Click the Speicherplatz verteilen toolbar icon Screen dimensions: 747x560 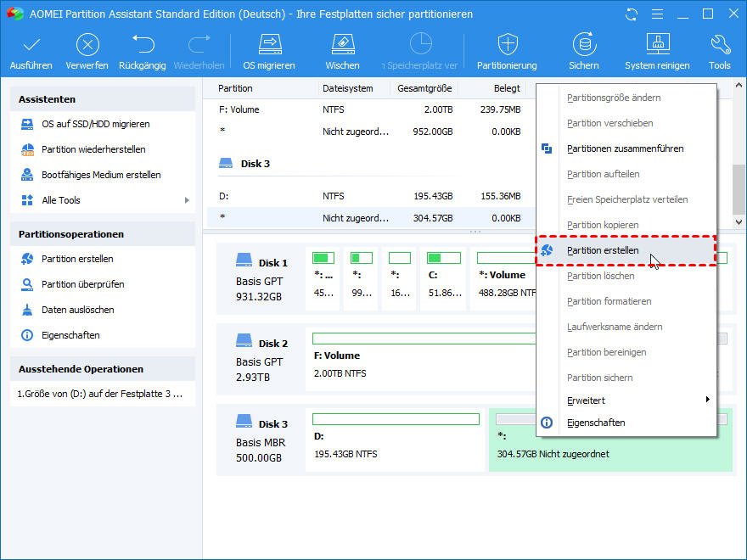point(421,44)
